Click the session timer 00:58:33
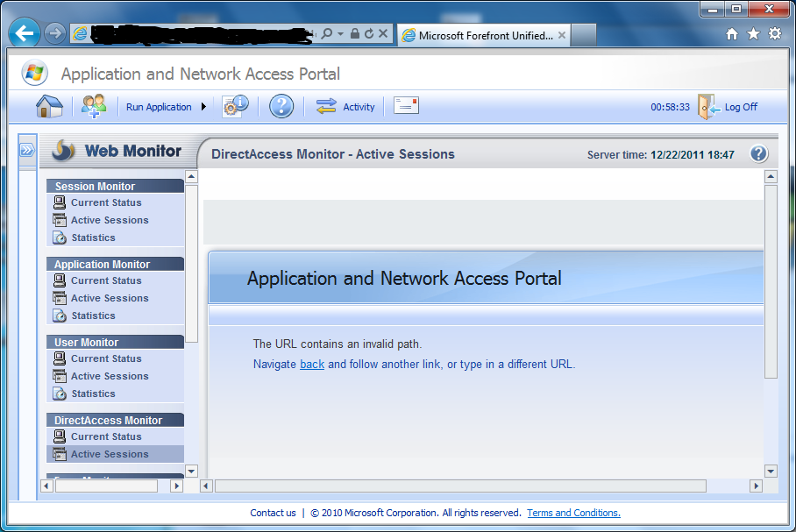This screenshot has height=532, width=796. tap(670, 107)
